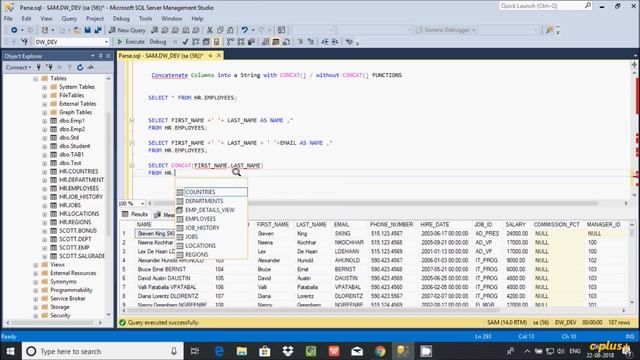Click the Copy icon in the toolbar
640x360 pixels.
coord(220,30)
